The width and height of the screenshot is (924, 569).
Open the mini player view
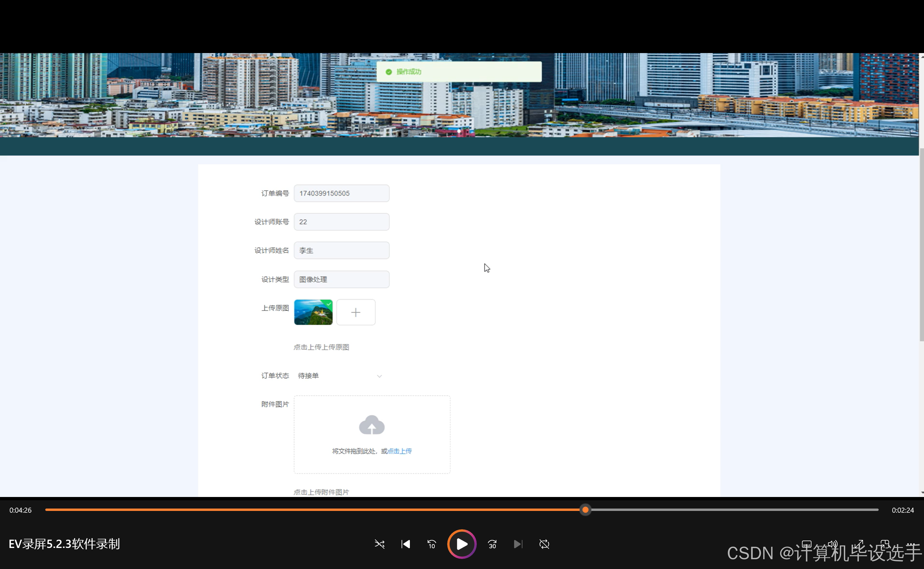coord(885,544)
